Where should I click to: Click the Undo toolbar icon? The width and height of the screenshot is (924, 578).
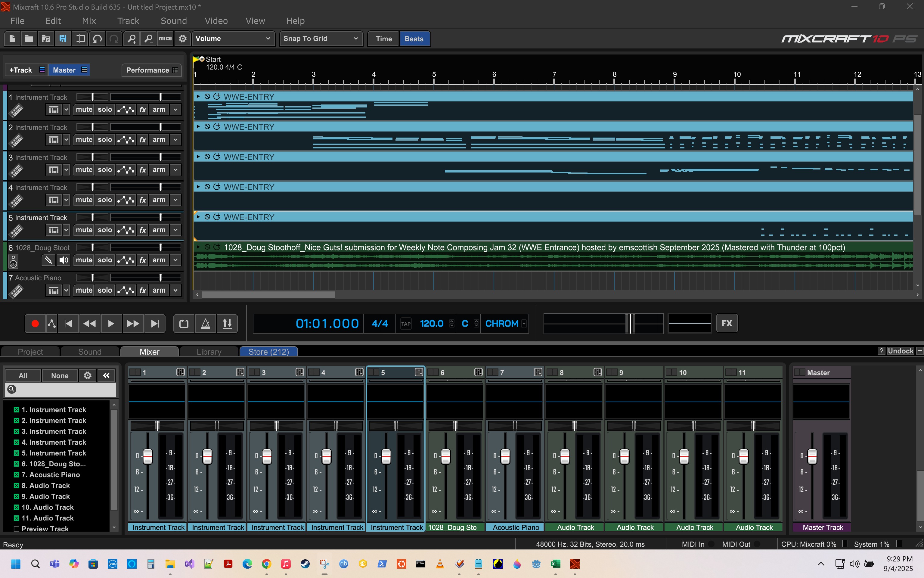pyautogui.click(x=97, y=39)
